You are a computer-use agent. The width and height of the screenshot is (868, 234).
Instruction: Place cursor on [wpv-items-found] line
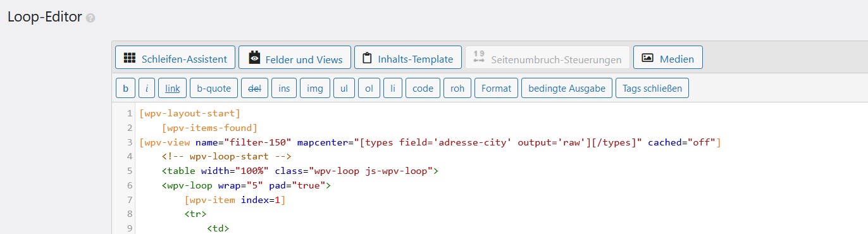209,128
